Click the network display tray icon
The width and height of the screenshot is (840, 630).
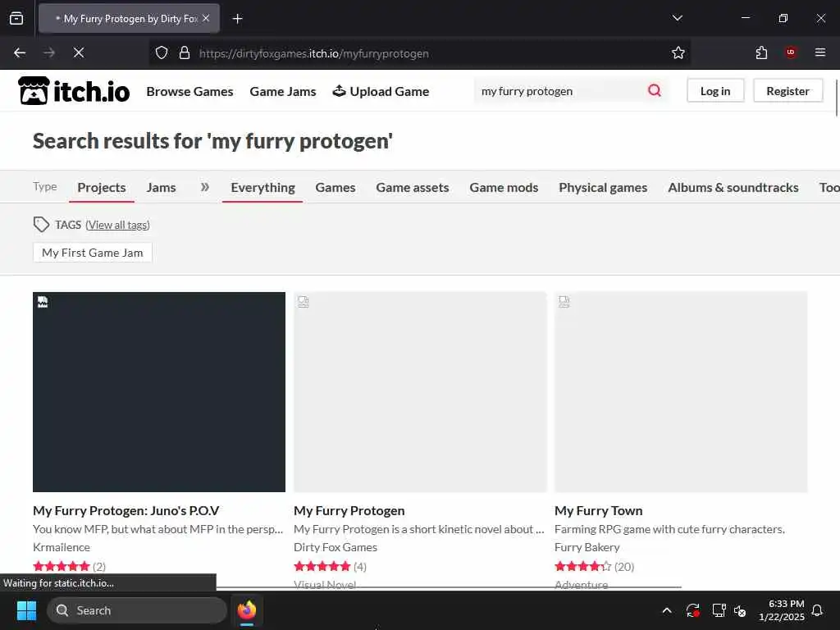719,610
